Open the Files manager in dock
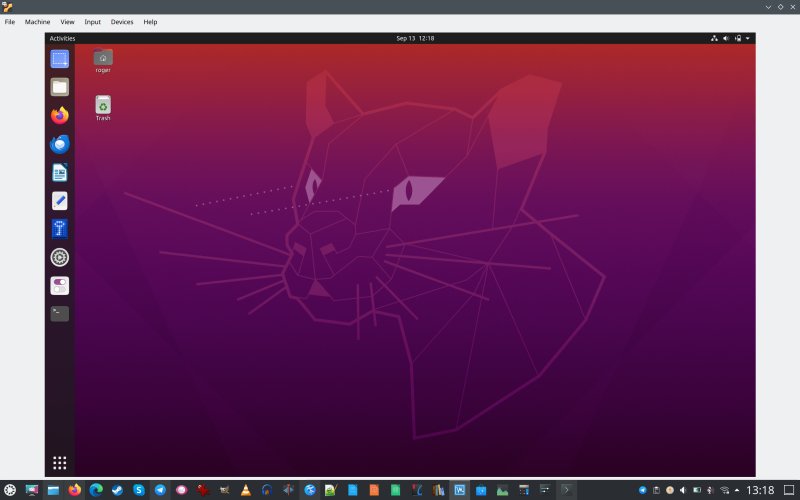This screenshot has width=800, height=500. [x=60, y=87]
